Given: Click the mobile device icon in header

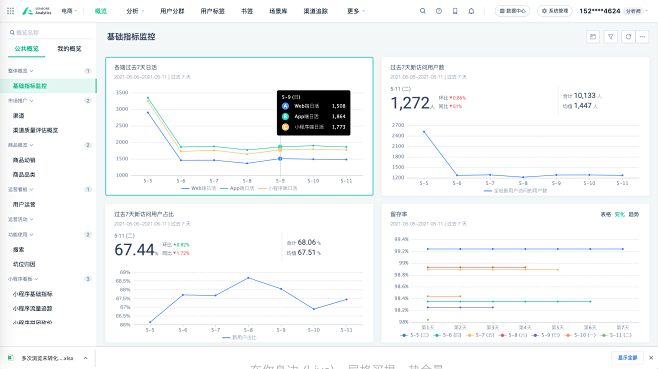Looking at the screenshot, I should [x=455, y=11].
